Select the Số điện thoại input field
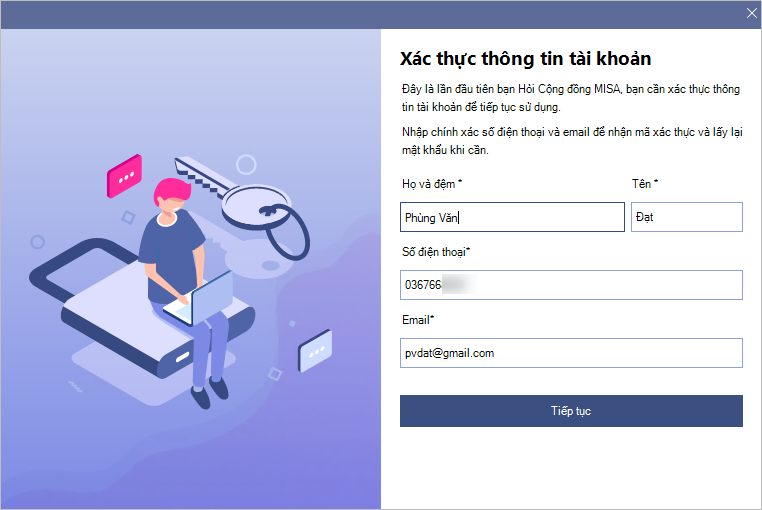 click(x=571, y=285)
